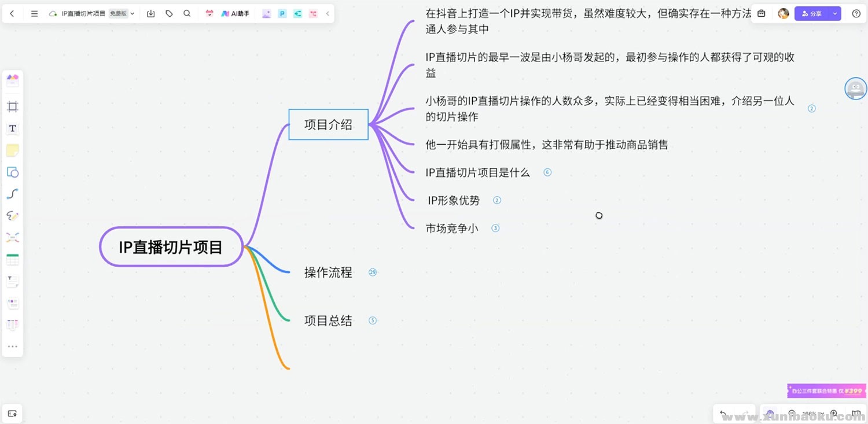This screenshot has width=868, height=424.
Task: Activate the pen drawing tool
Action: tap(12, 216)
